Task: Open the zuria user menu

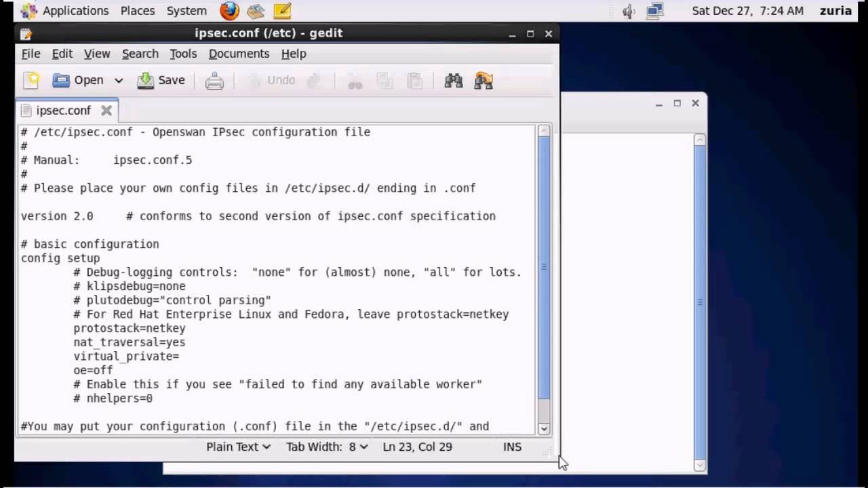Action: [x=835, y=11]
